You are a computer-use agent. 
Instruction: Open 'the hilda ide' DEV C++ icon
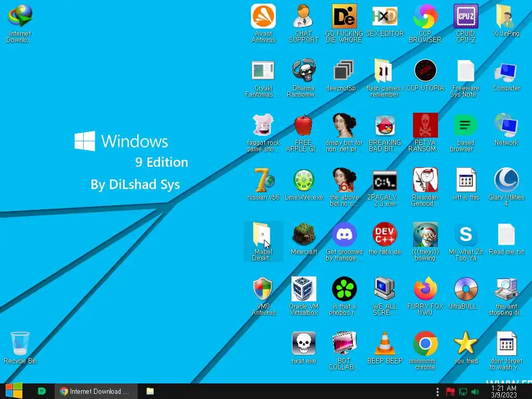coord(385,239)
